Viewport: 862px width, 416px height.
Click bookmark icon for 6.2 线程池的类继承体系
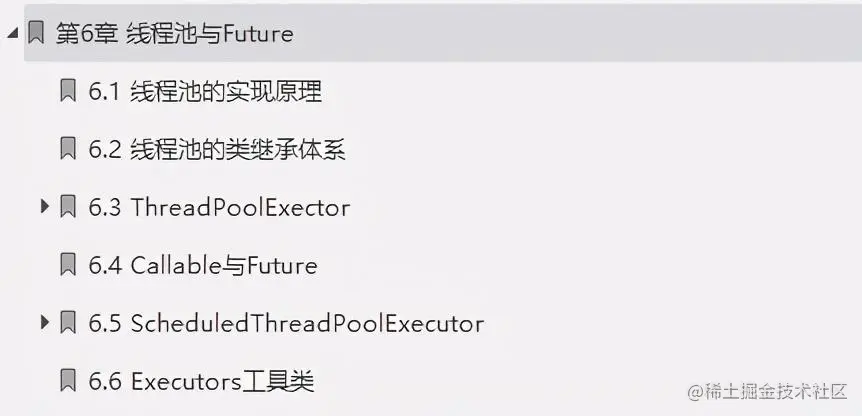(68, 149)
